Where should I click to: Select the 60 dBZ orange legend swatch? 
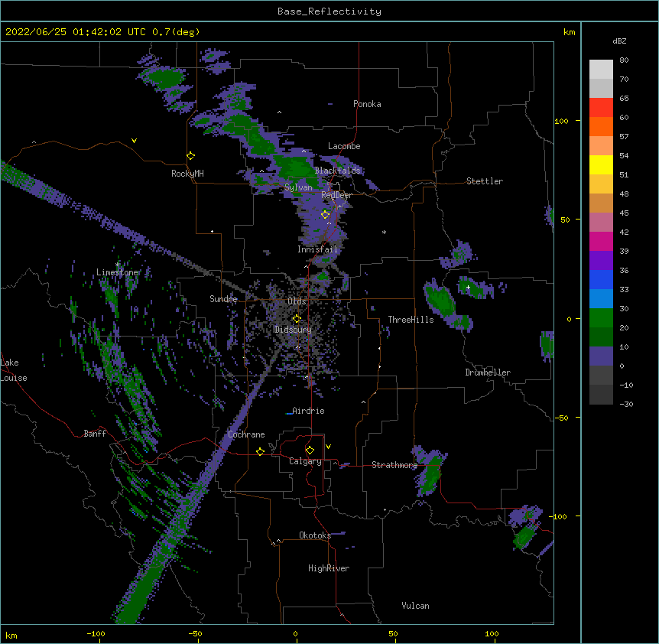(x=601, y=126)
